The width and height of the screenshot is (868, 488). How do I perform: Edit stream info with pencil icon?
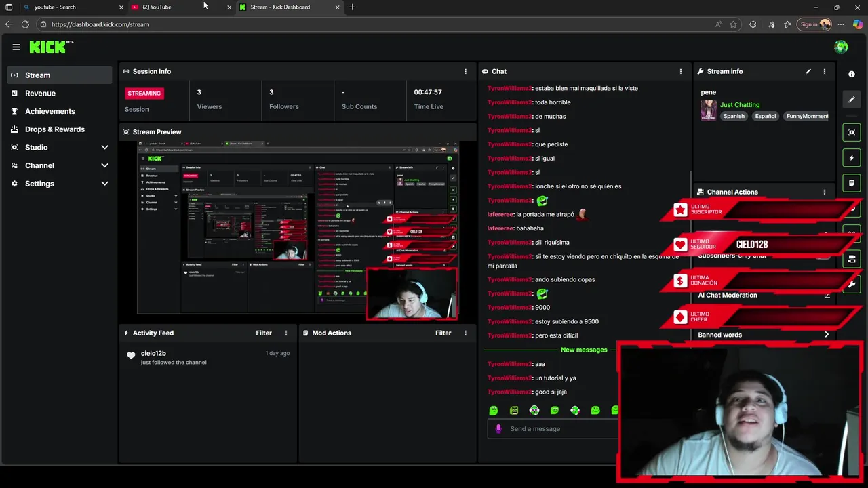808,71
